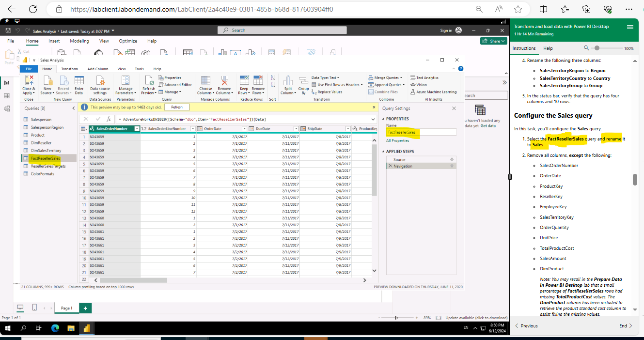644x340 pixels.
Task: Sort ascending using the ribbon icon
Action: tap(273, 77)
